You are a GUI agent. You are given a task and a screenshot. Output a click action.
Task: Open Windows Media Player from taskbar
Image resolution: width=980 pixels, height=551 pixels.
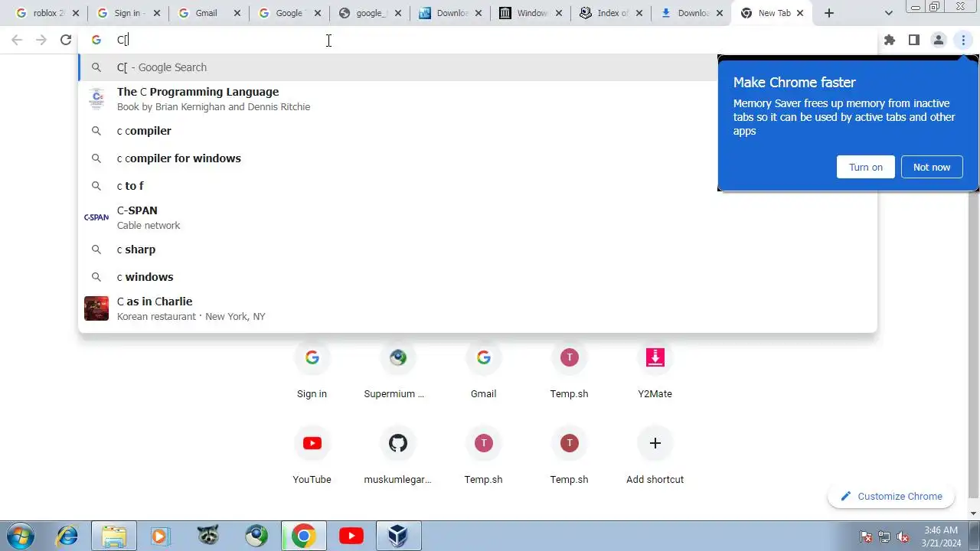[160, 536]
